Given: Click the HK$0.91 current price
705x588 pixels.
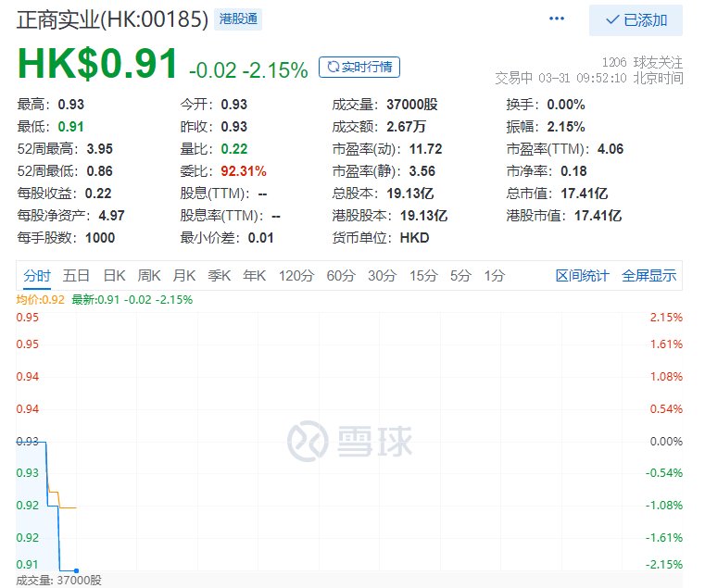Looking at the screenshot, I should pos(97,63).
